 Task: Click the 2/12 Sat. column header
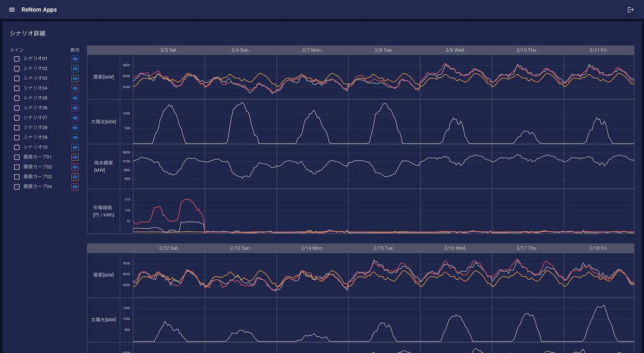coord(169,248)
